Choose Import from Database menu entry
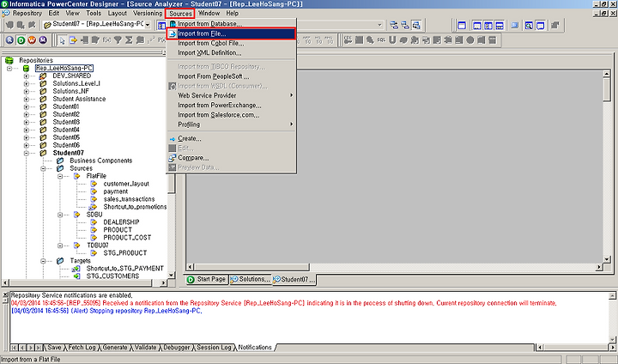The height and width of the screenshot is (364, 618). [232, 24]
